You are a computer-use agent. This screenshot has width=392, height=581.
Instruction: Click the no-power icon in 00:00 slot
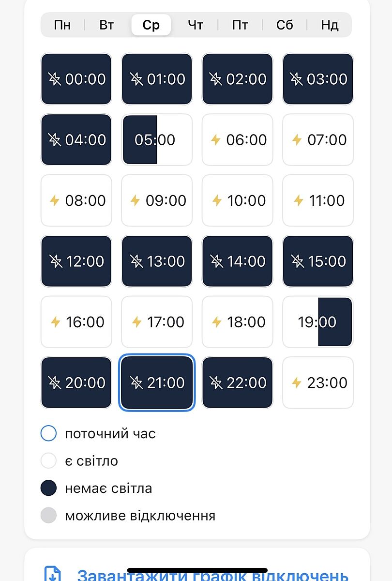55,79
